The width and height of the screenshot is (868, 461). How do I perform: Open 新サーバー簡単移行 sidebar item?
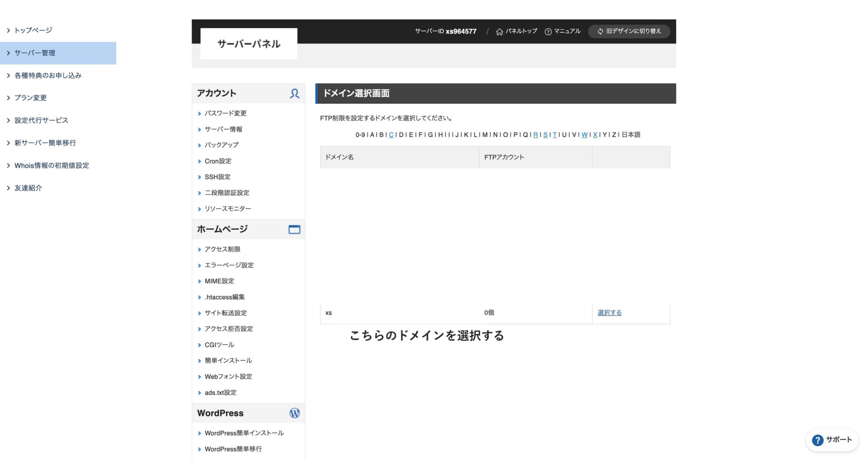pyautogui.click(x=45, y=143)
